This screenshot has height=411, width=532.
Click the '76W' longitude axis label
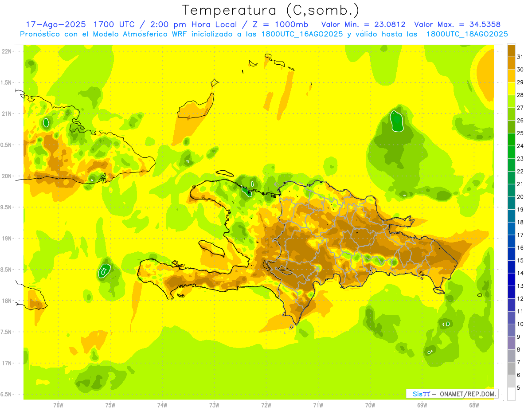[58, 405]
